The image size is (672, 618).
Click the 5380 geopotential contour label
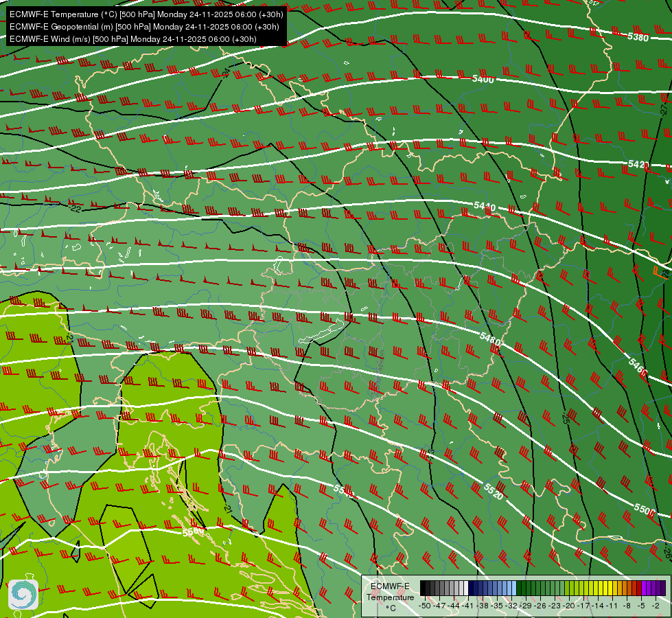[x=638, y=37]
